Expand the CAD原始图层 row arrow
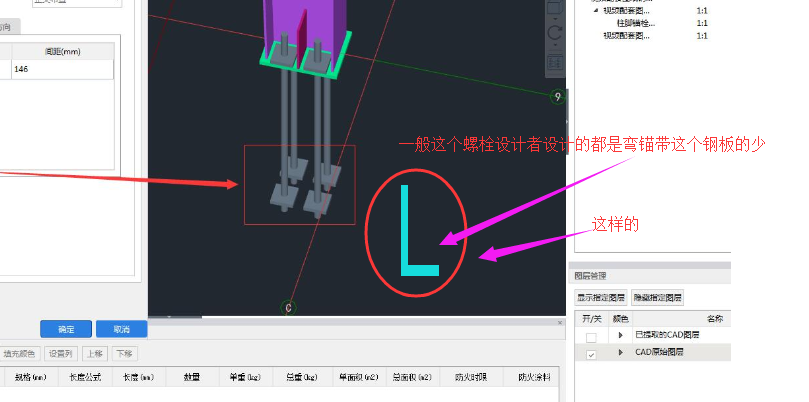This screenshot has height=402, width=809. click(x=621, y=352)
